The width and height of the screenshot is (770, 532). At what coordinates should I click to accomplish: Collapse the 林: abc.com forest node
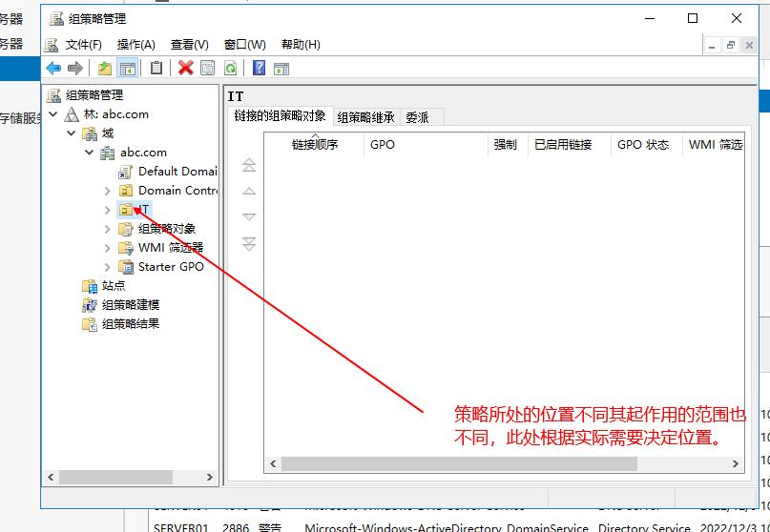(x=53, y=114)
